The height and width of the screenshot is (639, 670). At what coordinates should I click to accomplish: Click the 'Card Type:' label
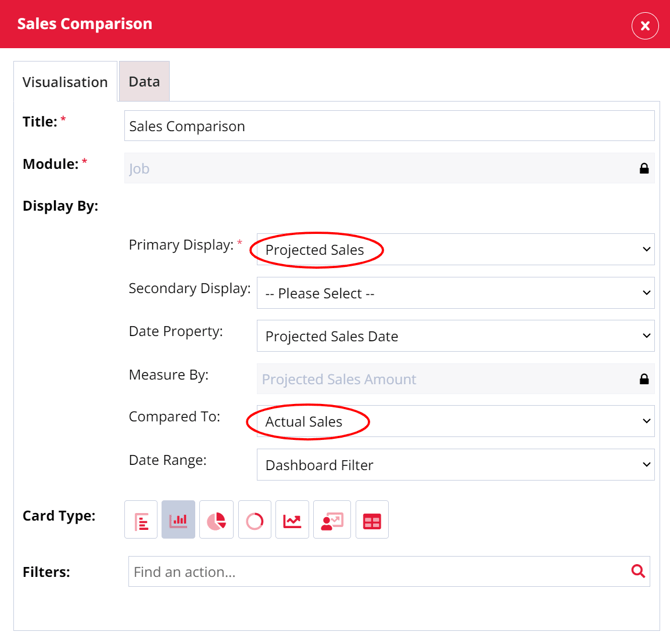59,515
